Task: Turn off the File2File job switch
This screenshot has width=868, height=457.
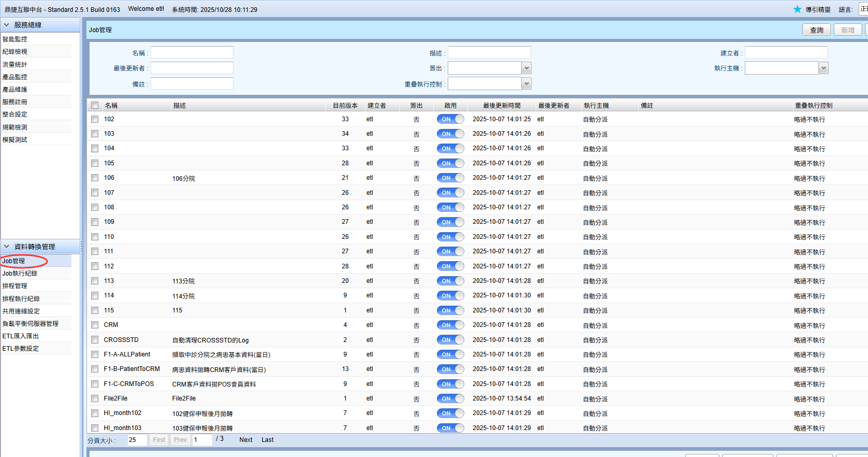Action: click(450, 398)
